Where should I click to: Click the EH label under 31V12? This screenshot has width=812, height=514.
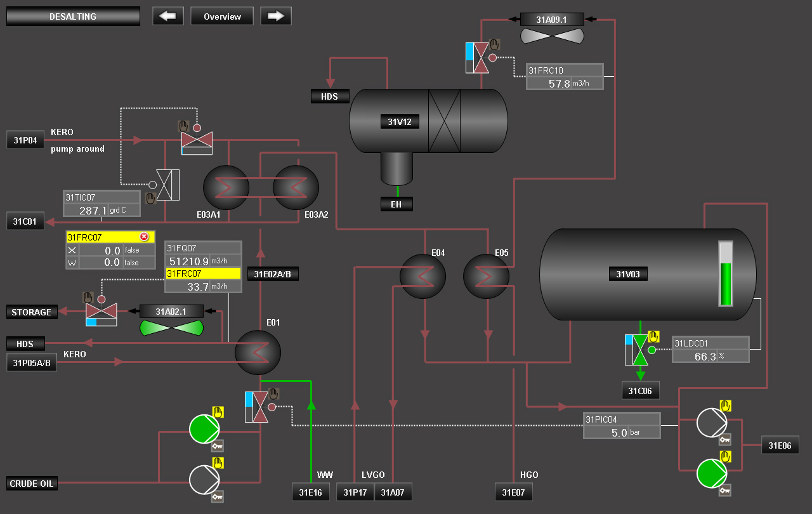click(396, 204)
